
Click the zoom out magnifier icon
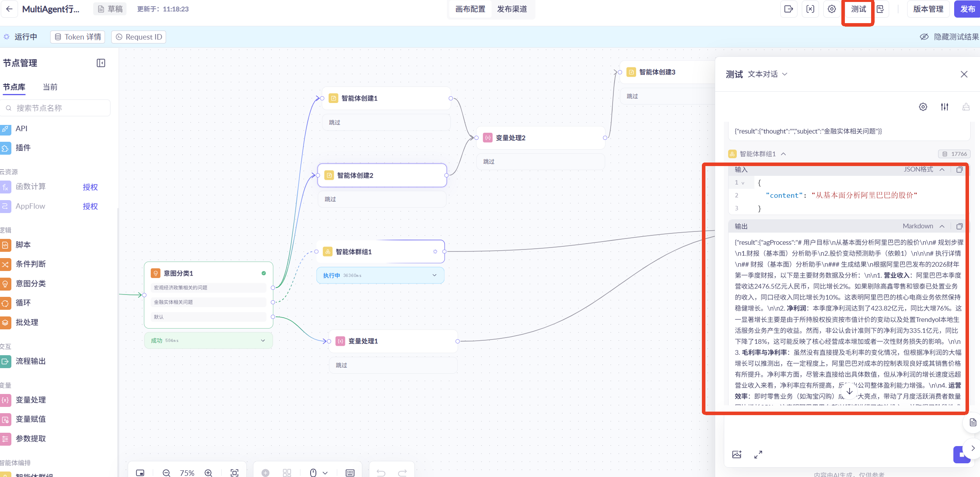[x=166, y=473]
